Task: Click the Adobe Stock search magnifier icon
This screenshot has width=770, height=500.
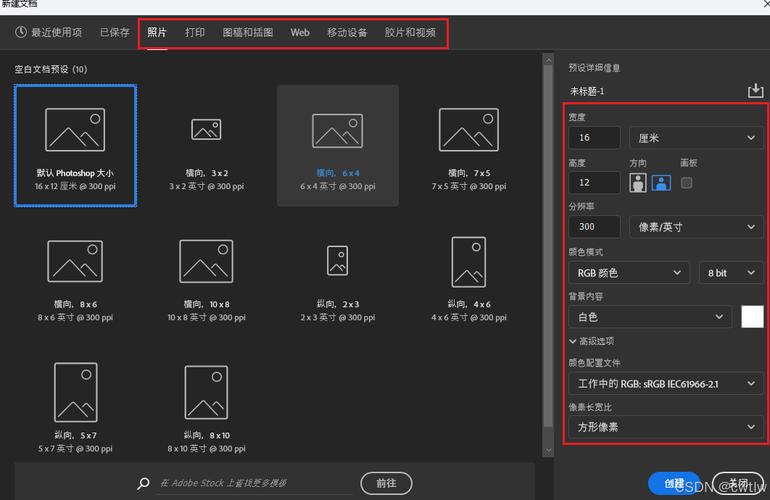Action: tap(143, 483)
